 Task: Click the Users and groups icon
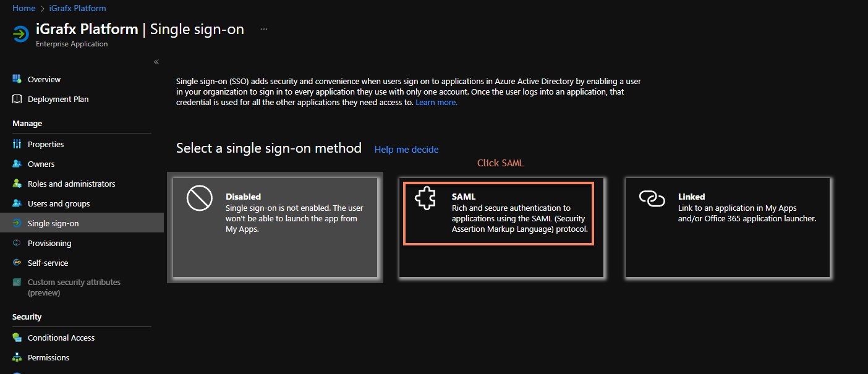click(x=17, y=203)
